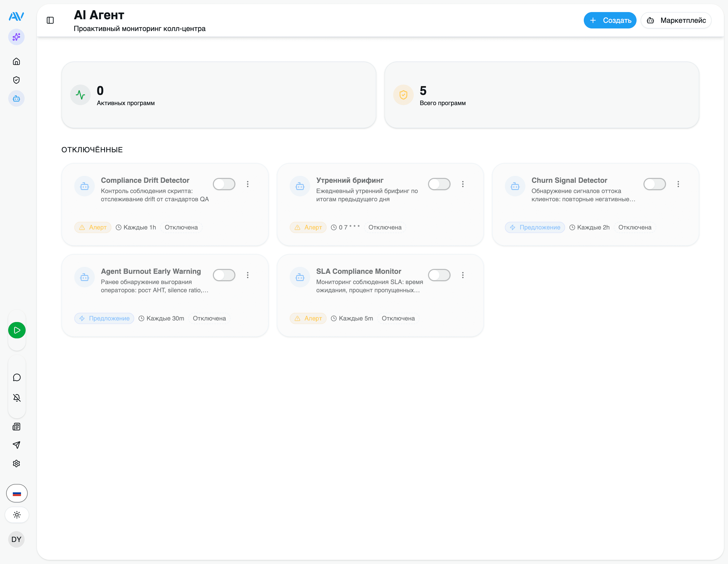Open the settings gear icon

click(16, 464)
